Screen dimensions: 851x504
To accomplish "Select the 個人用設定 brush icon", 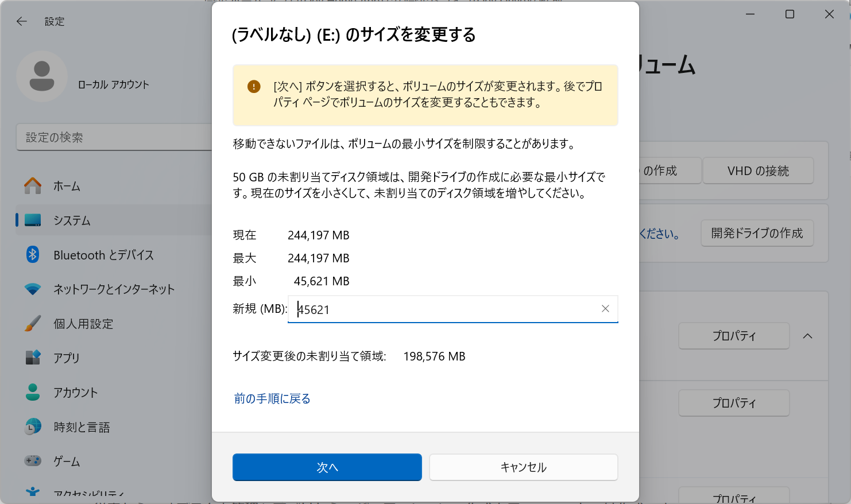I will [x=33, y=324].
